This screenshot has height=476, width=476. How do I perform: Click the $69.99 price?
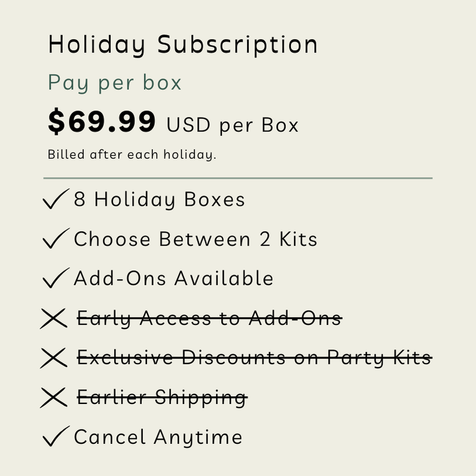pyautogui.click(x=102, y=121)
